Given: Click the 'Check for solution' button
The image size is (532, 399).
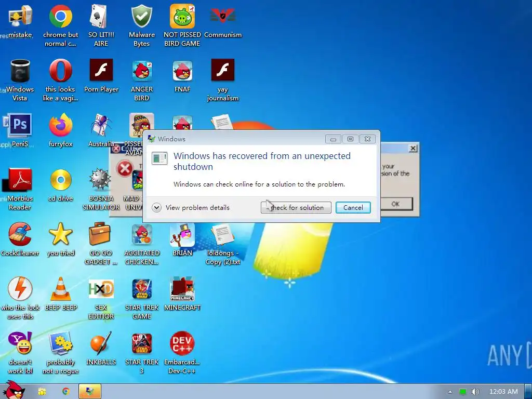Looking at the screenshot, I should click(x=296, y=207).
